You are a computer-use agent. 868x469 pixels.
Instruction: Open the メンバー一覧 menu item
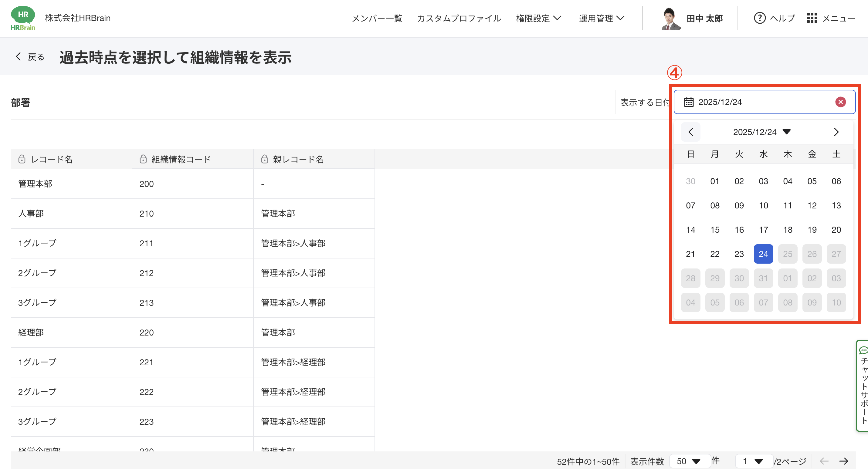pos(377,18)
